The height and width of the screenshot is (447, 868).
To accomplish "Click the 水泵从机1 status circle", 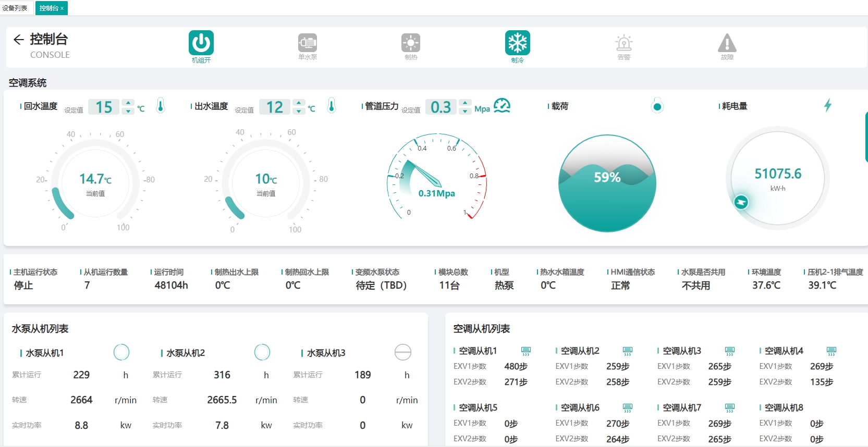I will pos(121,352).
